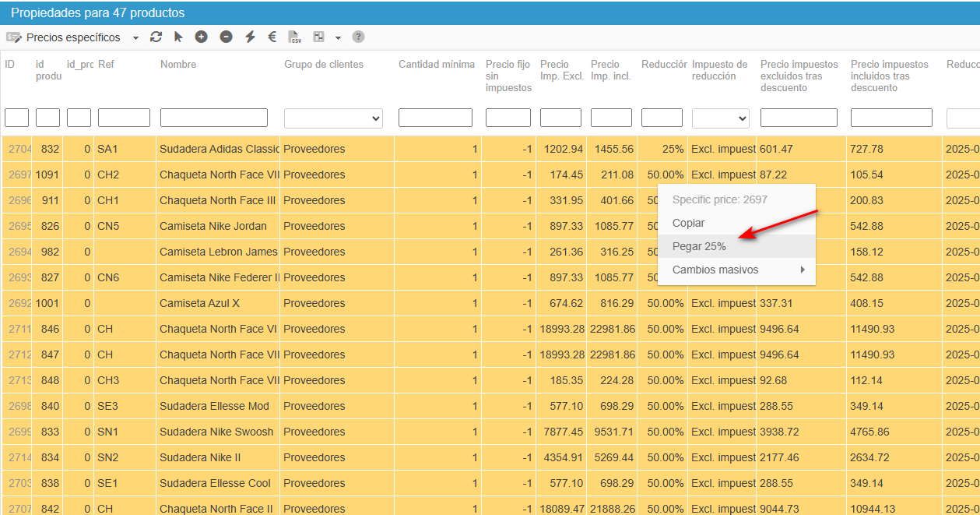The image size is (980, 515).
Task: Sort by the Reducción column header
Action: (x=663, y=65)
